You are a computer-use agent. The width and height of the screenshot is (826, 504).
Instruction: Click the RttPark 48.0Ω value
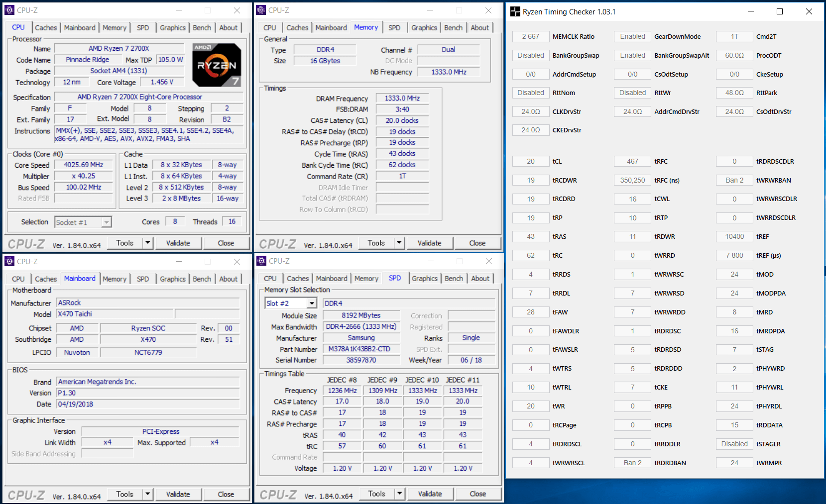click(x=734, y=93)
